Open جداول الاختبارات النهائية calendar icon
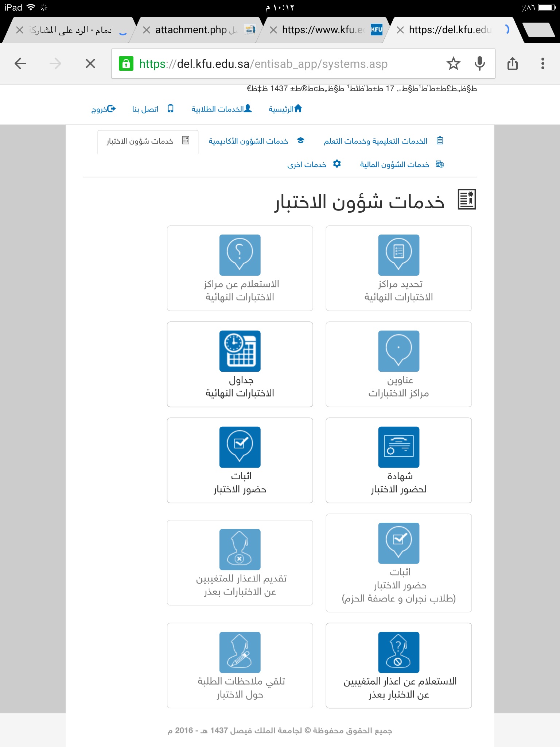 [x=240, y=351]
